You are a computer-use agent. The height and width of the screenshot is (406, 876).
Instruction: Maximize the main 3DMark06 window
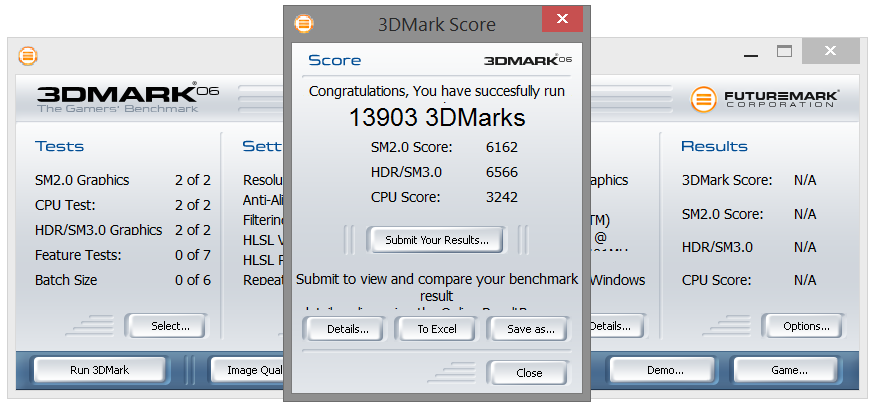784,52
